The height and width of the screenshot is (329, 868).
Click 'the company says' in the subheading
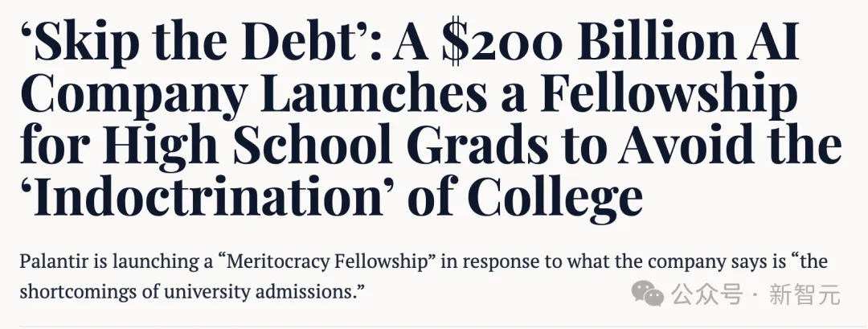pyautogui.click(x=672, y=262)
